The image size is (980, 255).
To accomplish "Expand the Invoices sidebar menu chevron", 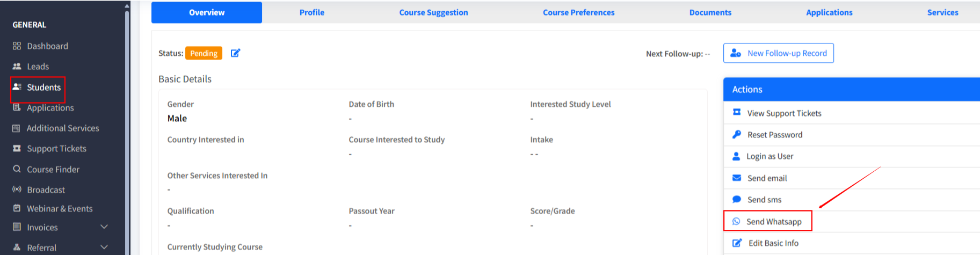I will 104,227.
